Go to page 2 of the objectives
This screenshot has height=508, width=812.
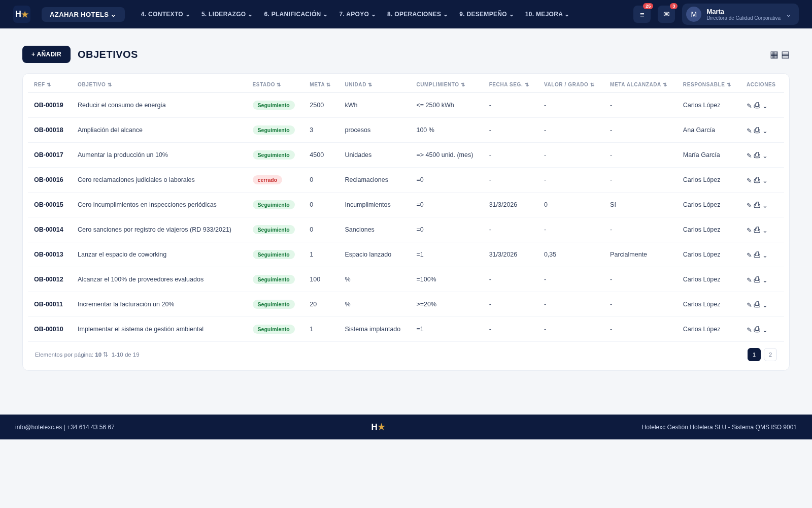tap(770, 355)
